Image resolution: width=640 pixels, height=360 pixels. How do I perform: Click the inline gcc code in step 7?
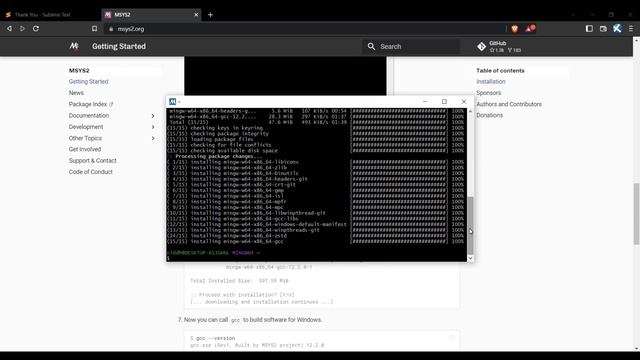click(x=236, y=320)
